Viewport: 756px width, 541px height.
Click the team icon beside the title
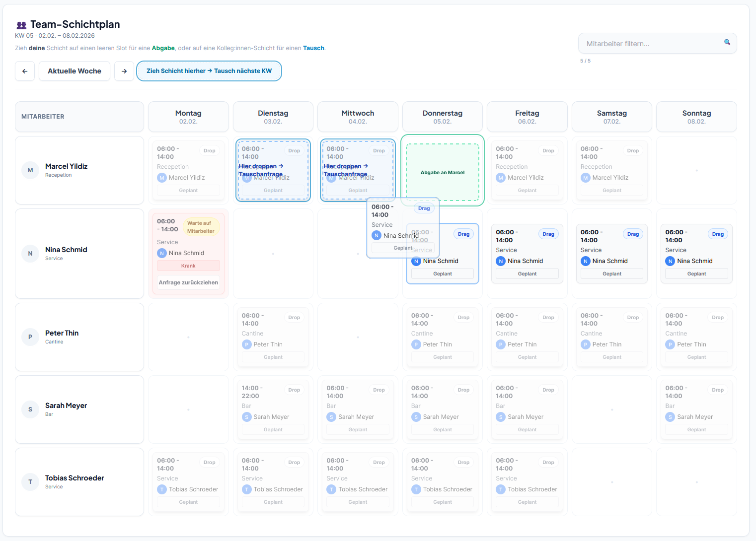click(x=20, y=24)
